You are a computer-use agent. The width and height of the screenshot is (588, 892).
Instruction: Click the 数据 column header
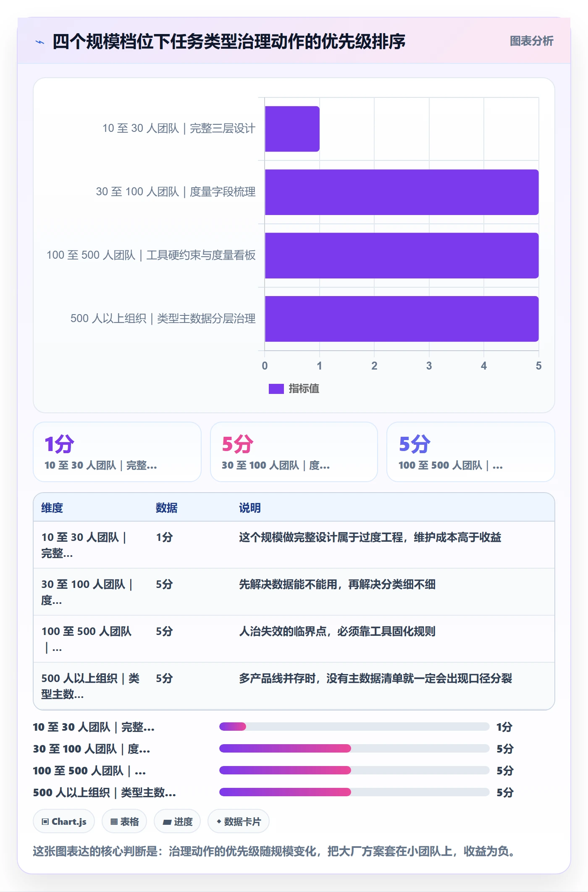(167, 508)
